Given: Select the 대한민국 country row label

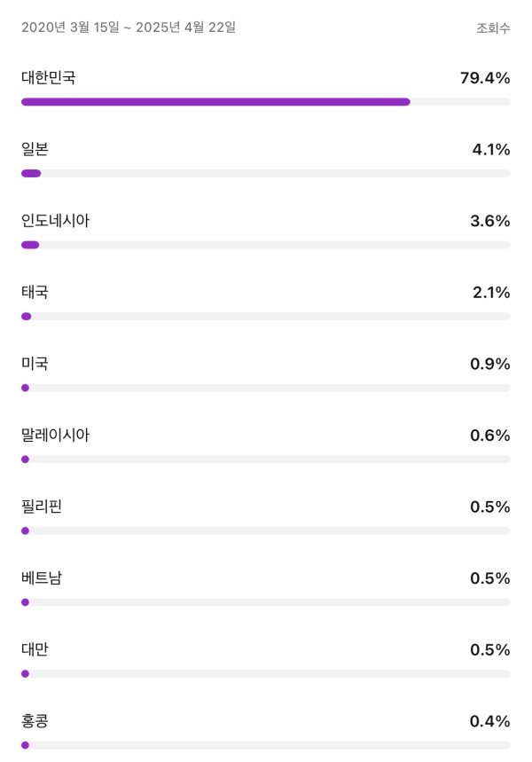Looking at the screenshot, I should pos(49,78).
